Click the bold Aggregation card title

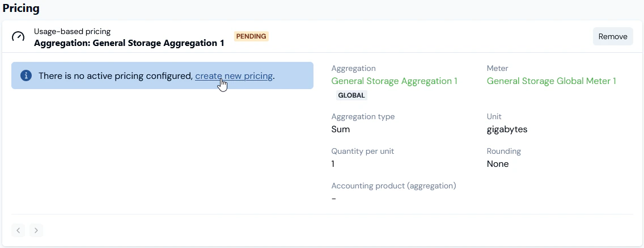(x=129, y=43)
